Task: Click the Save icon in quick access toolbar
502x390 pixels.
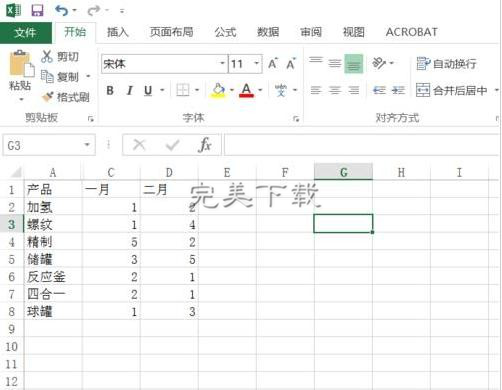Action: click(x=37, y=10)
